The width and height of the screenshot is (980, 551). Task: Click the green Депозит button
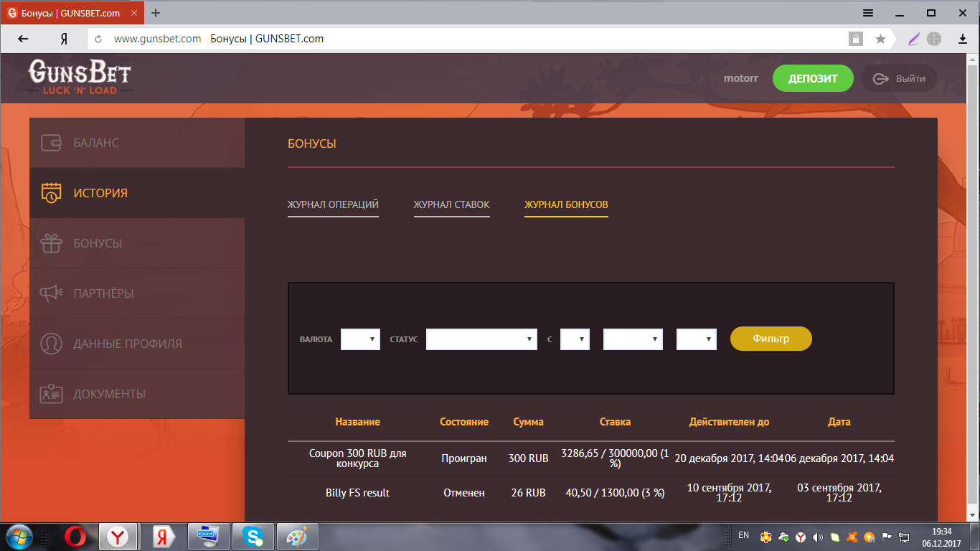click(x=813, y=79)
